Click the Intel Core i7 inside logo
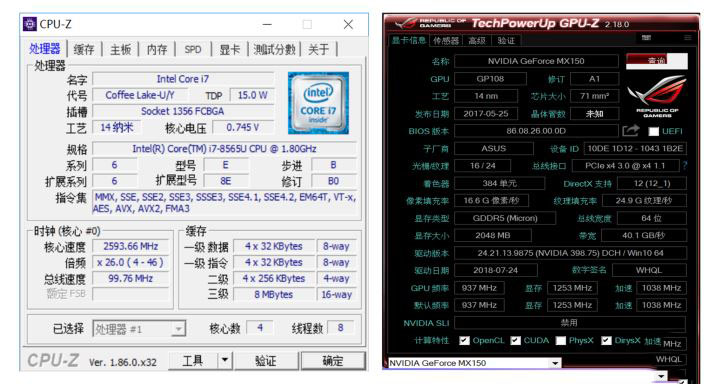The image size is (720, 384). point(318,103)
